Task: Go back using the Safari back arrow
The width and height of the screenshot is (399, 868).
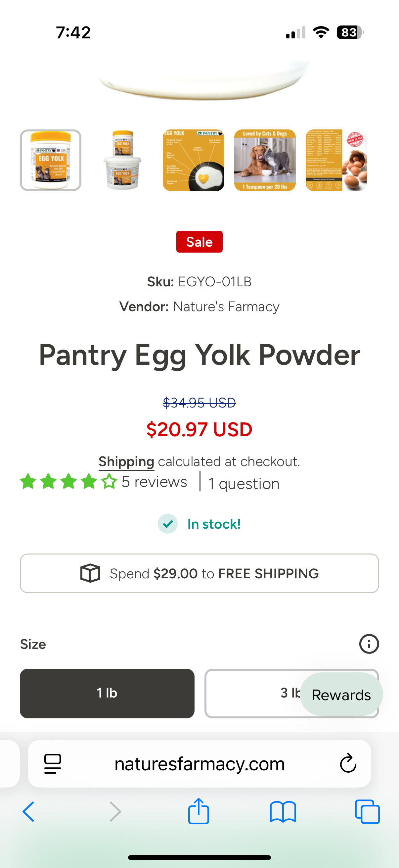Action: click(29, 811)
